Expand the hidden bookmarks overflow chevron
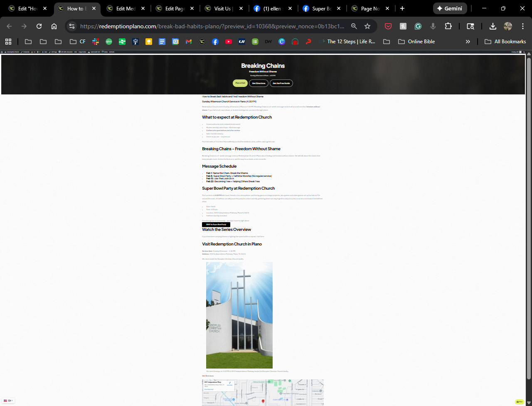This screenshot has width=532, height=406. tap(468, 42)
